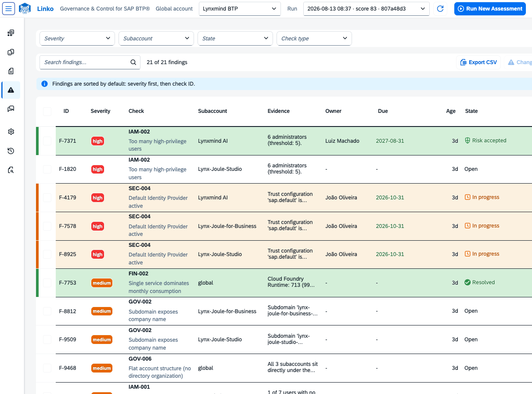Click Sort by the ID column header
This screenshot has width=532, height=394.
tap(66, 111)
